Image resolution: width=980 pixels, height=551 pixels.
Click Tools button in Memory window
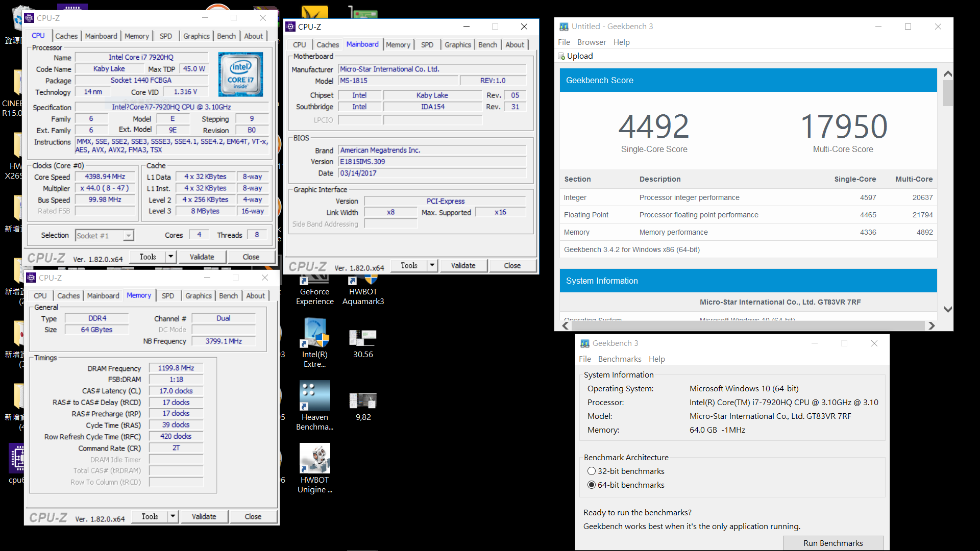point(150,516)
